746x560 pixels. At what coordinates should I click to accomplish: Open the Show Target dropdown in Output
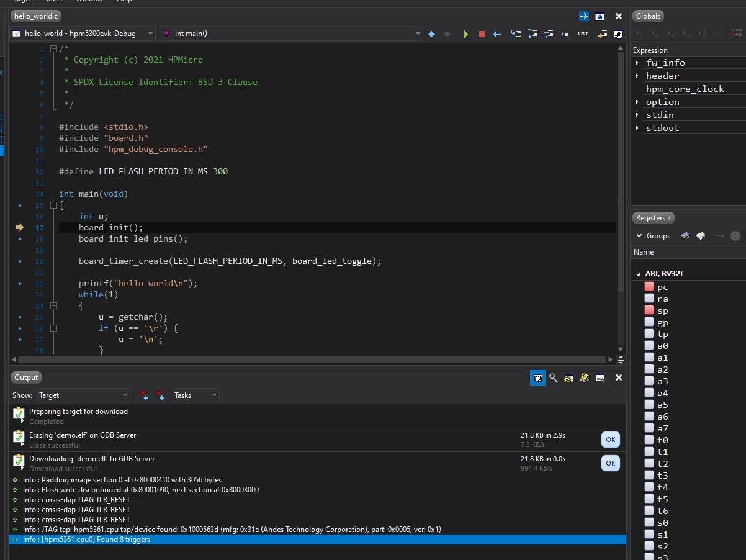pos(83,395)
